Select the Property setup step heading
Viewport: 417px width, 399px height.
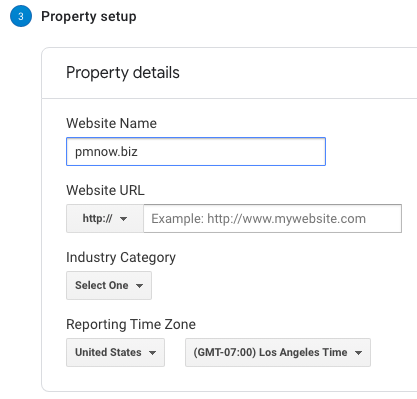[89, 16]
